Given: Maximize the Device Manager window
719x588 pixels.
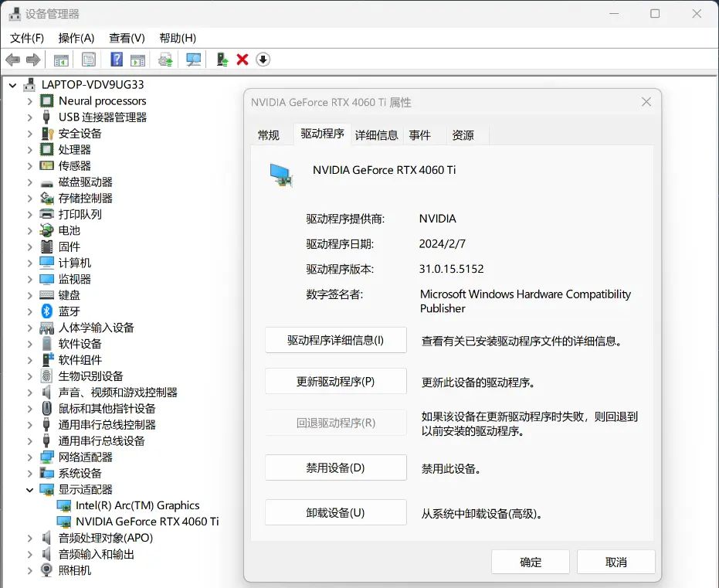Looking at the screenshot, I should tap(655, 14).
